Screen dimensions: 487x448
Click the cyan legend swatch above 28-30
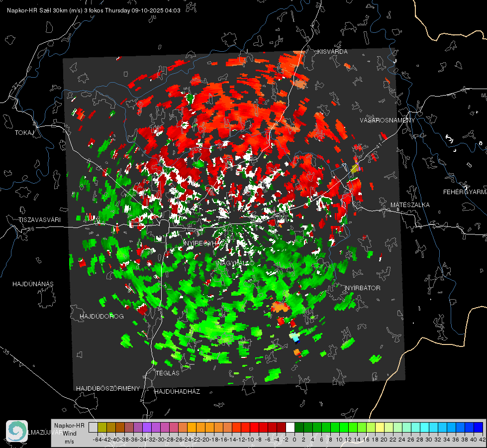425,427
